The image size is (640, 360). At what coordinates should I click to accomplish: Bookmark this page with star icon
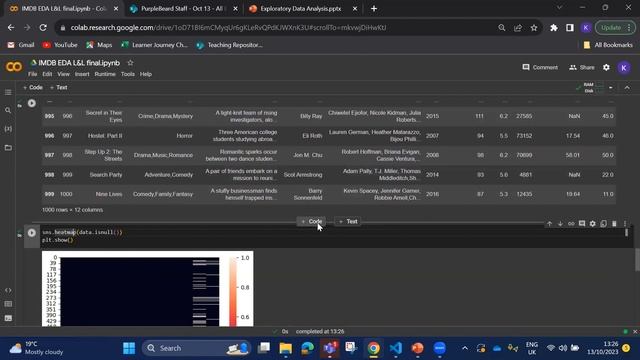pos(534,28)
